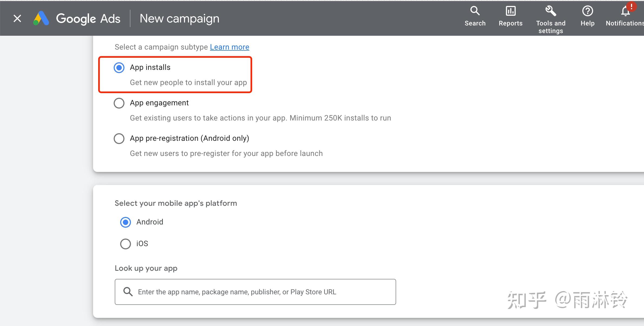Screen dimensions: 644x326
Task: Click the Google Ads wordmark text
Action: point(88,18)
